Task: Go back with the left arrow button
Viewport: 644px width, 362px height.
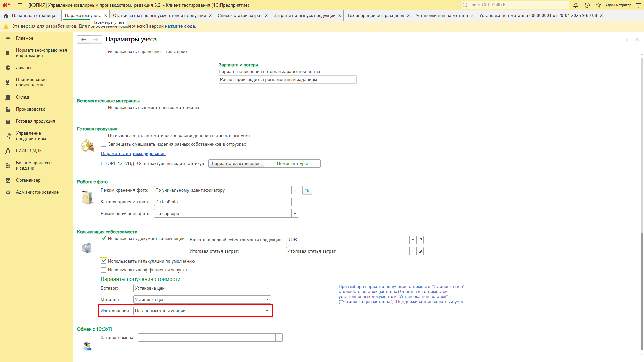Action: [x=84, y=39]
